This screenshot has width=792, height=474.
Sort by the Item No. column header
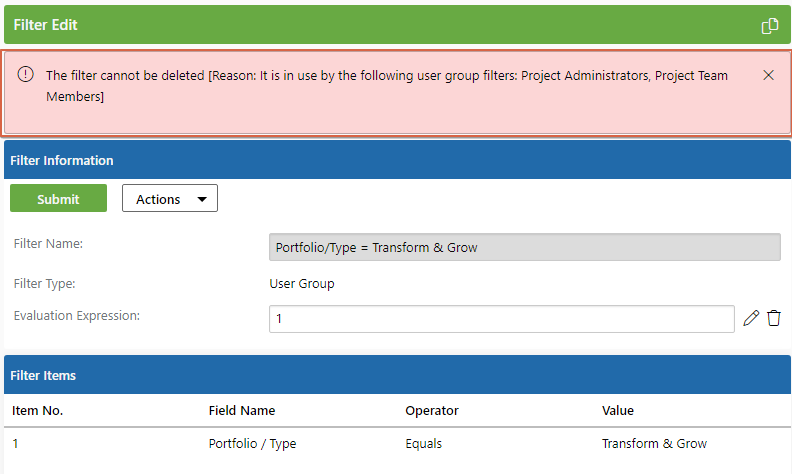[37, 410]
